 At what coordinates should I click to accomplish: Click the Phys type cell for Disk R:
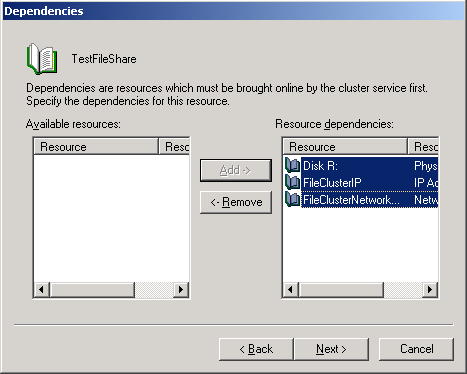click(426, 165)
